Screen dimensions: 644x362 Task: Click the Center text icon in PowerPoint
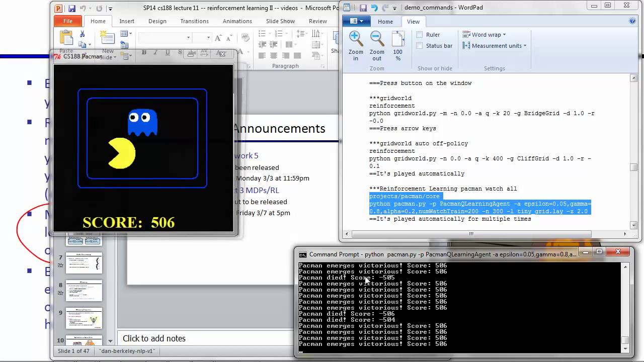tap(274, 56)
